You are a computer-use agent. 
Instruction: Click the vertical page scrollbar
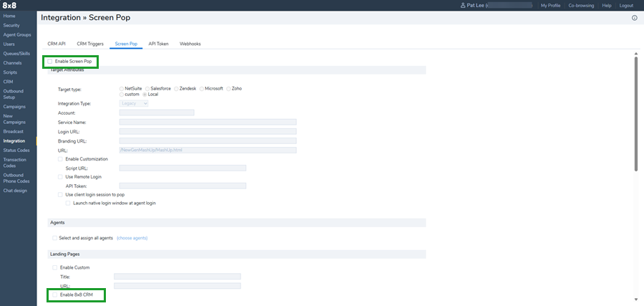(635, 115)
